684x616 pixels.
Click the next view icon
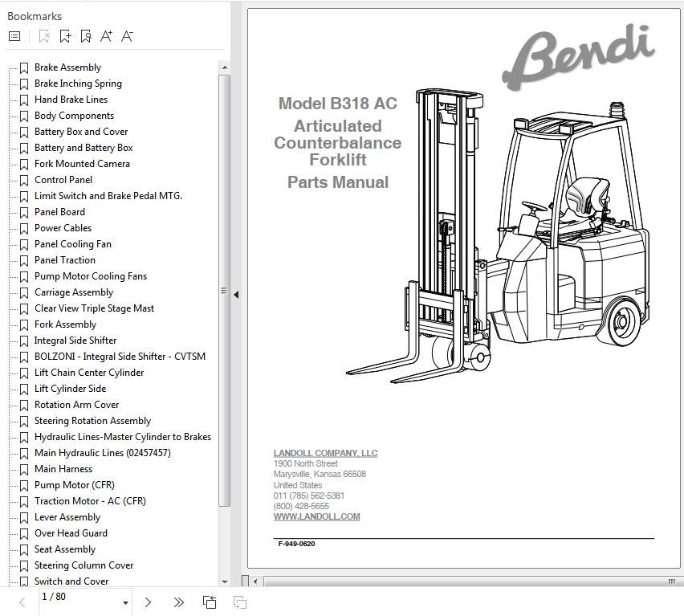coord(239,602)
